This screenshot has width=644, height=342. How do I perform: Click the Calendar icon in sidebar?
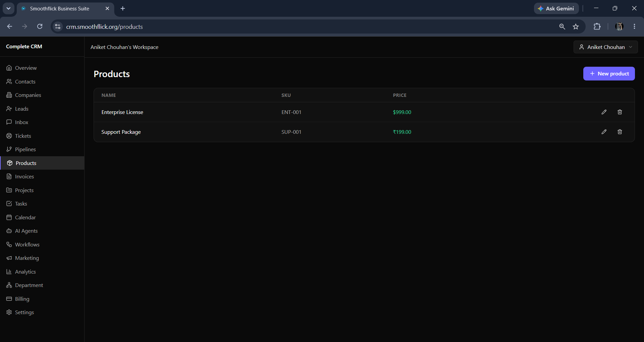pyautogui.click(x=9, y=217)
